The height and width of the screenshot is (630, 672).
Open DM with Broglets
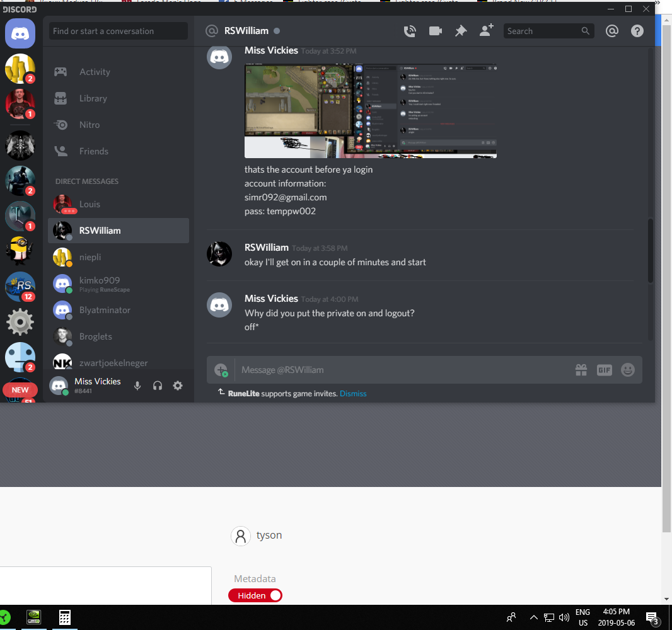click(119, 336)
